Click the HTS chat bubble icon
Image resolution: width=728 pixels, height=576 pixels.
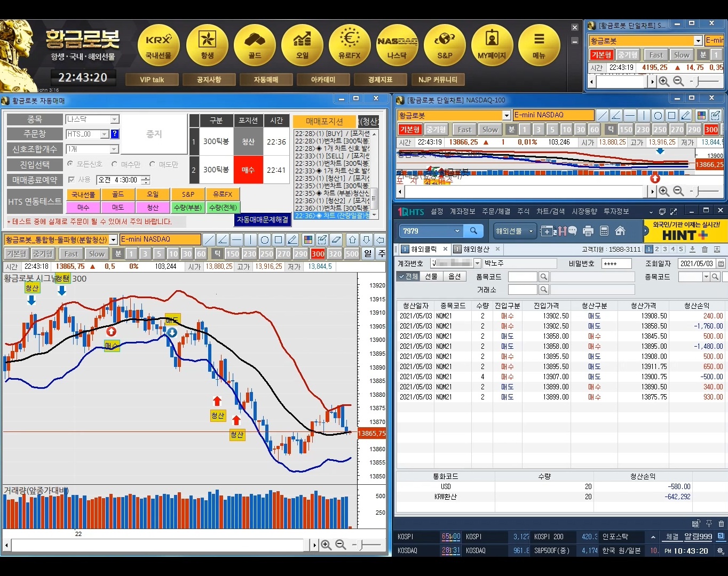pyautogui.click(x=572, y=231)
